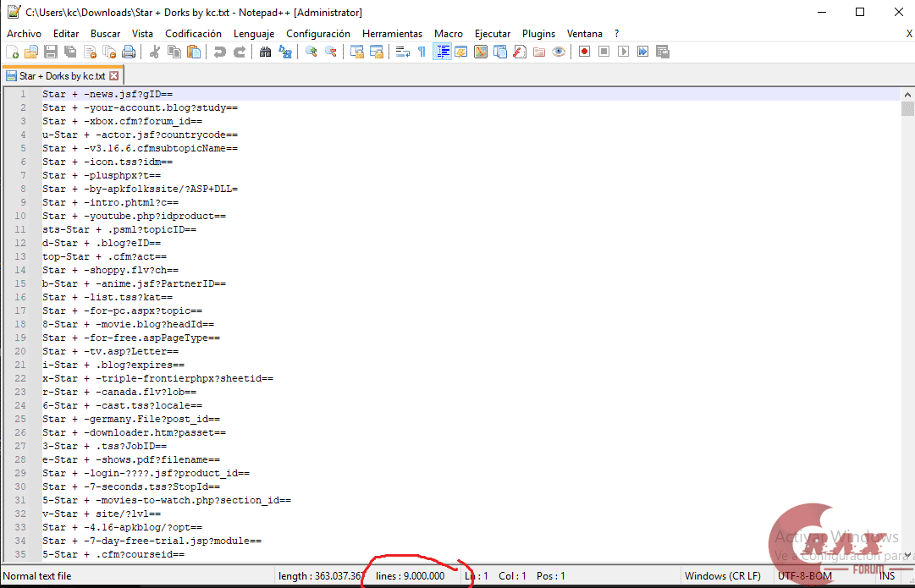Click Normal text file in status bar

point(36,576)
